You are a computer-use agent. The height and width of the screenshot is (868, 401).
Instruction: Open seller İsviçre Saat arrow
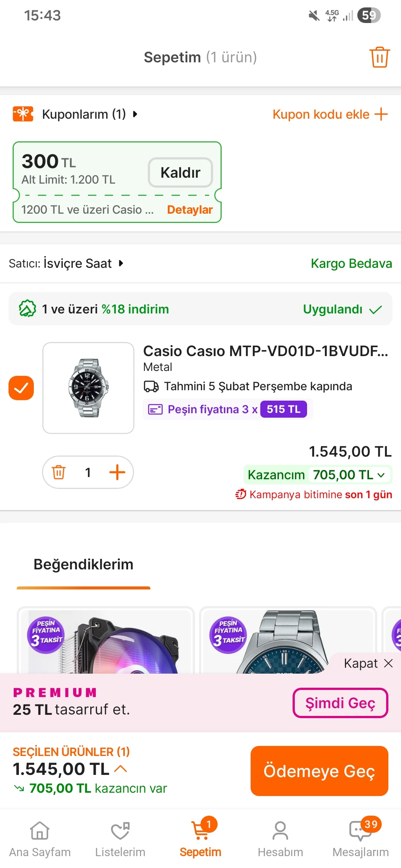point(121,263)
